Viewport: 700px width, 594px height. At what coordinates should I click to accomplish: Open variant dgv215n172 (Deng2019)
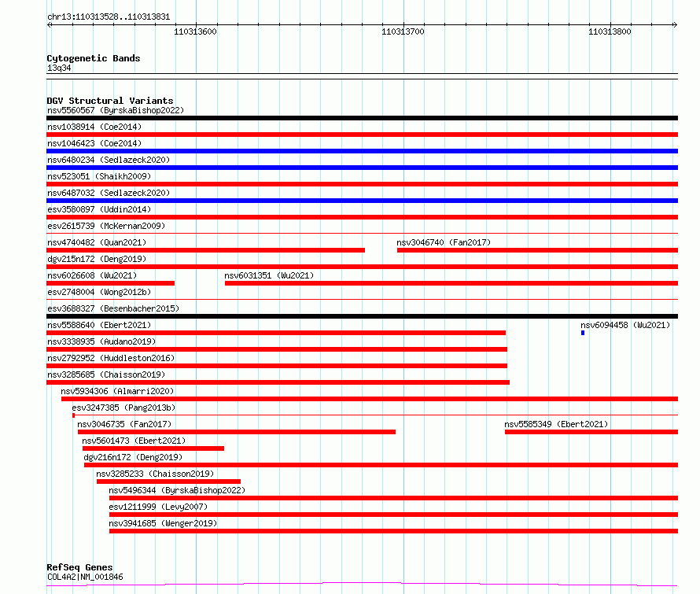[x=97, y=259]
